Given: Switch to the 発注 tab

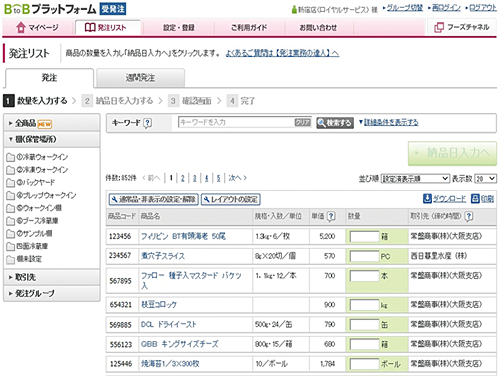Looking at the screenshot, I should coord(49,78).
